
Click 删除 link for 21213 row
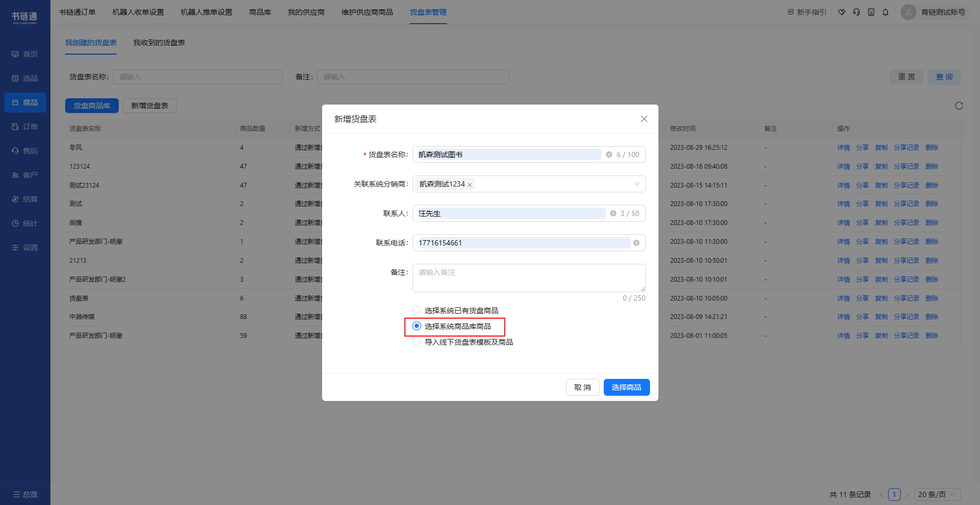coord(932,261)
